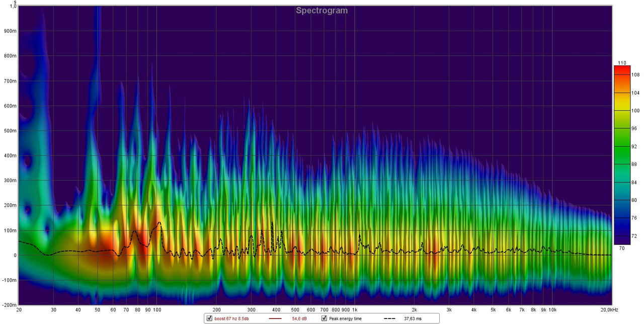
Task: Click the Spectrogram title text
Action: 321,10
